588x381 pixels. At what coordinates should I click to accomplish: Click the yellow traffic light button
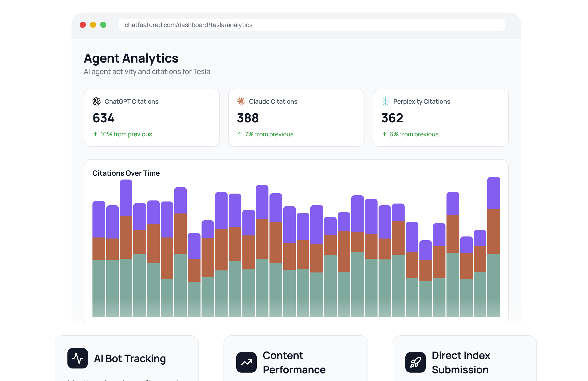pyautogui.click(x=92, y=25)
